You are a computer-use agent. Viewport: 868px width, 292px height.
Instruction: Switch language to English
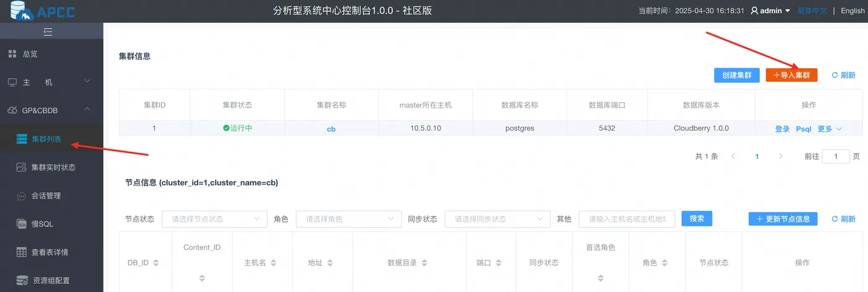pyautogui.click(x=852, y=11)
